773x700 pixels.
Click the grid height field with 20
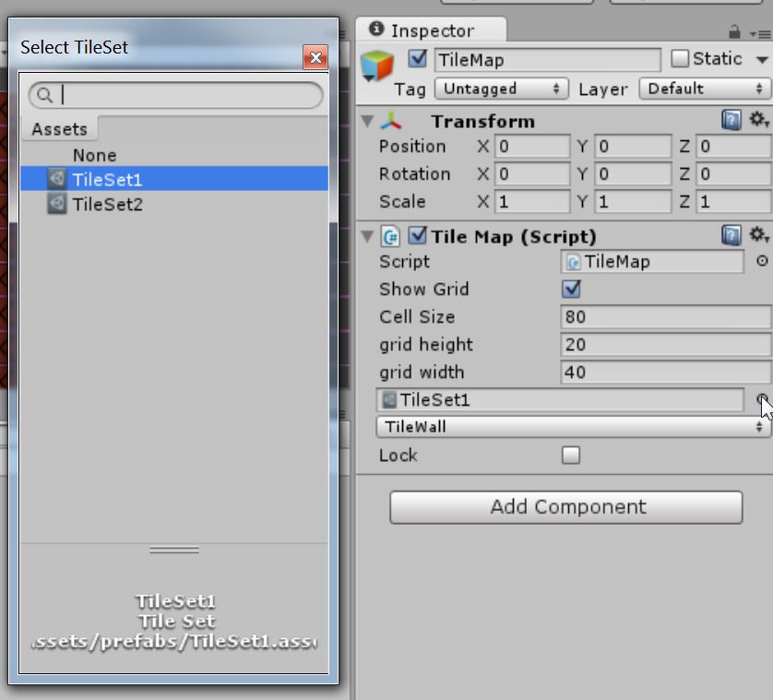click(x=666, y=344)
